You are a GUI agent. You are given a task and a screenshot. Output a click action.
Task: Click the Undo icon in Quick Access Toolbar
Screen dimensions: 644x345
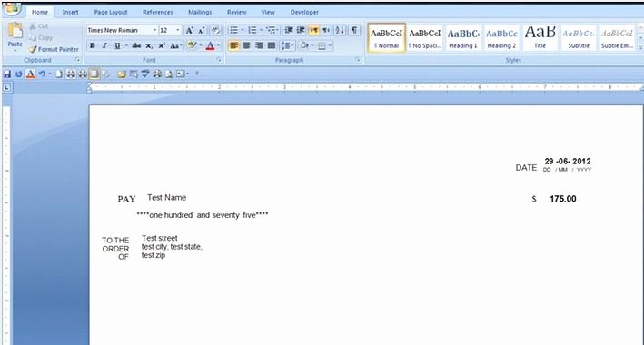point(42,74)
